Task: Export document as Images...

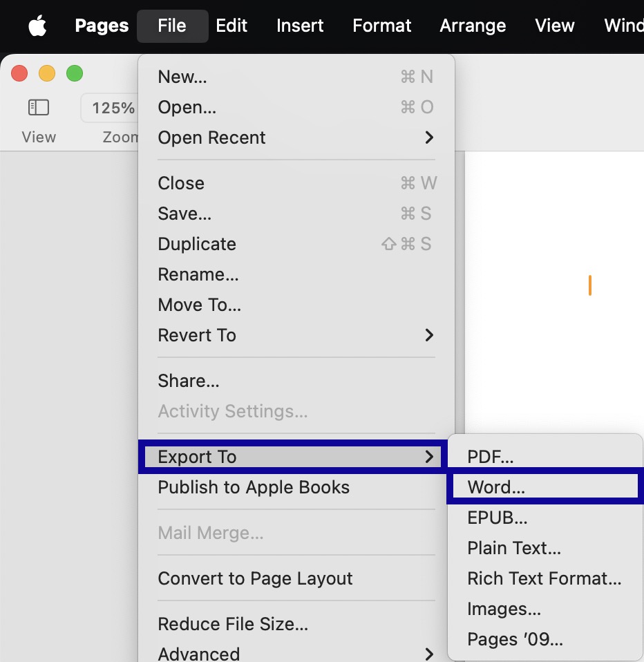Action: [x=545, y=609]
